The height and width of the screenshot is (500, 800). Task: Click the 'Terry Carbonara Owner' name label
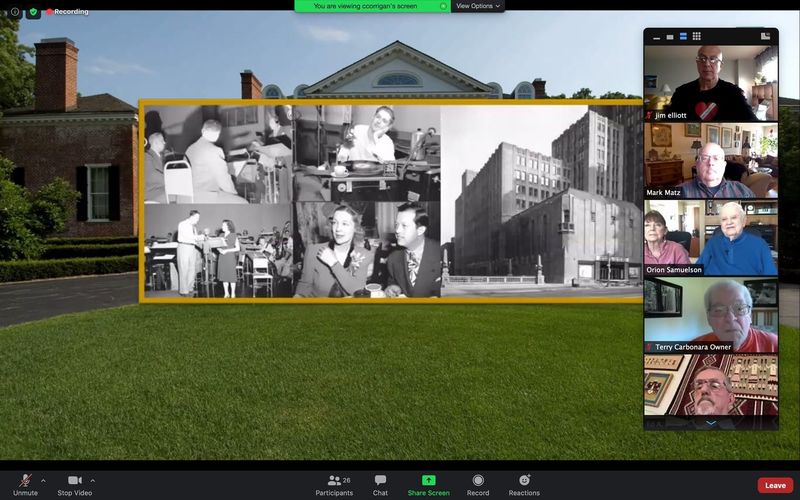coord(693,347)
